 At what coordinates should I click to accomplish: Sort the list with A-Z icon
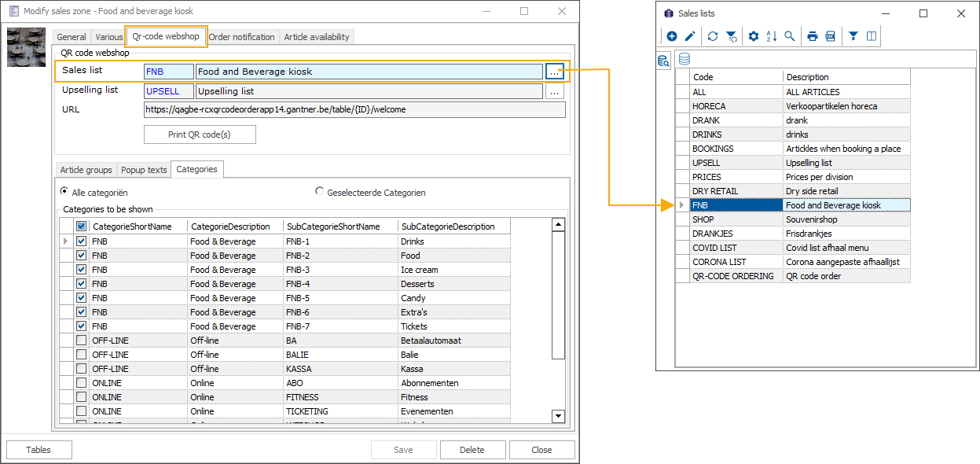coord(772,36)
